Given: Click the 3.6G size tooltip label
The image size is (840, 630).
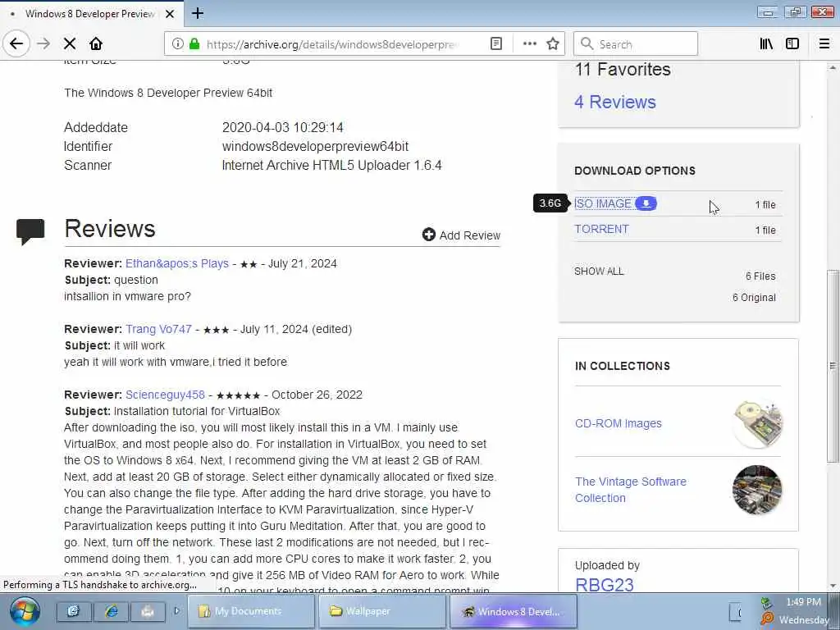Looking at the screenshot, I should point(550,203).
